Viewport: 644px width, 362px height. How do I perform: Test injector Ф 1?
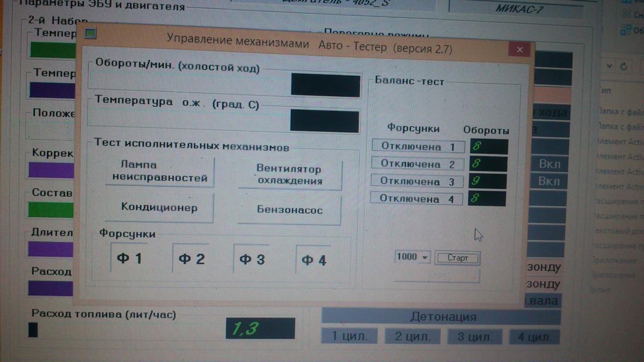click(129, 258)
